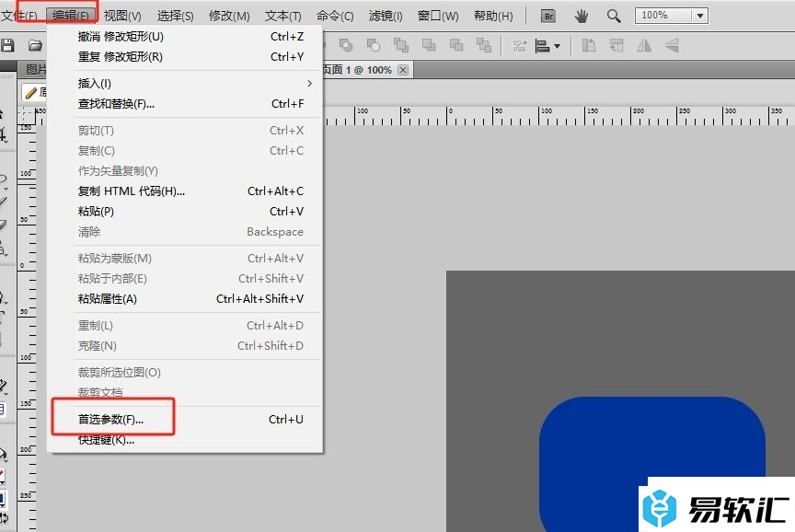The image size is (795, 532).
Task: Click the 粘贴于内部(E) menu item
Action: tap(185, 278)
